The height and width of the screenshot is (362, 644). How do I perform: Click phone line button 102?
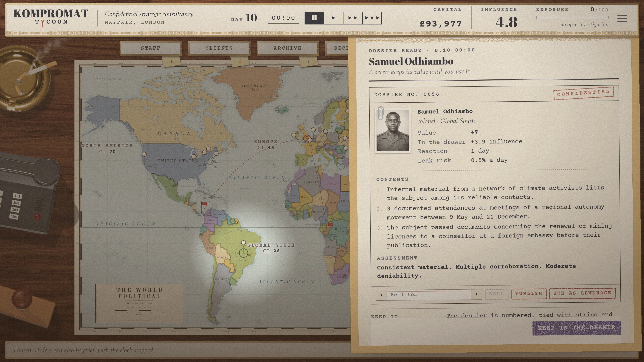pos(16,203)
